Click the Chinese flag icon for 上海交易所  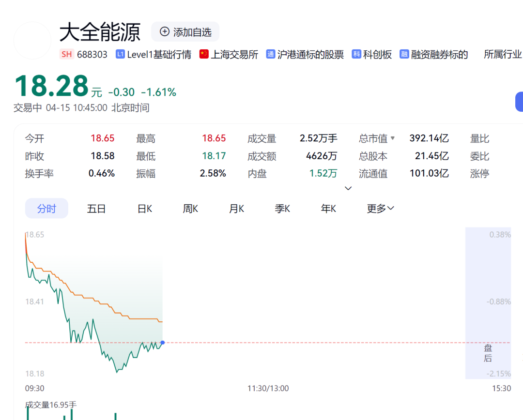[204, 54]
